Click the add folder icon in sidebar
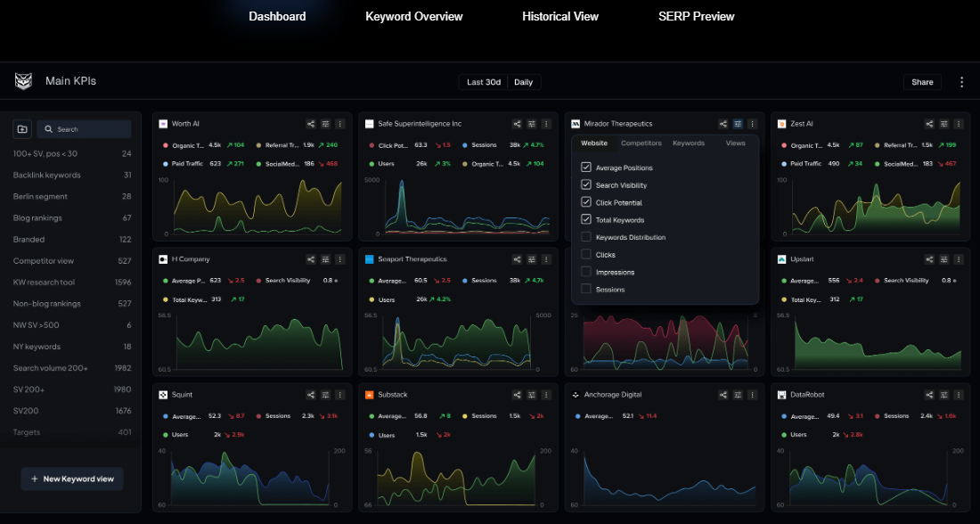The width and height of the screenshot is (980, 524). [22, 129]
